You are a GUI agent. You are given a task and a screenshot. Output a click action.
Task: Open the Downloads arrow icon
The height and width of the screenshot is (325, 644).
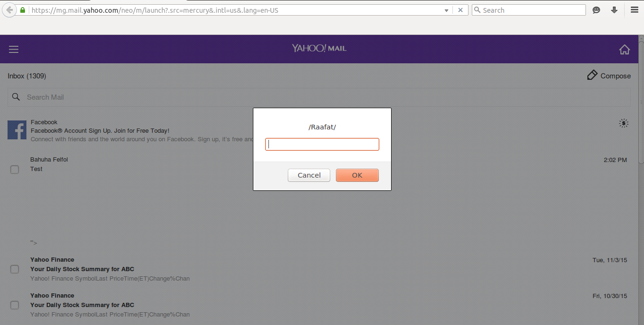point(614,10)
